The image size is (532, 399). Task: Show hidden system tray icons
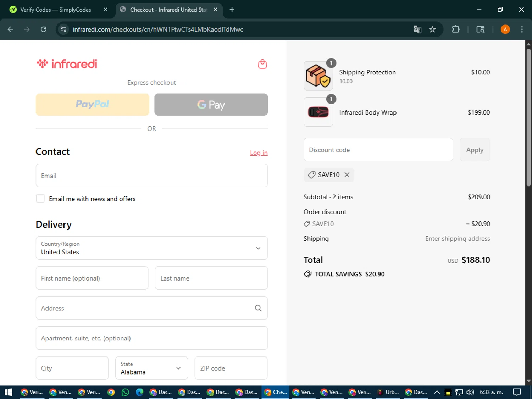(x=437, y=392)
